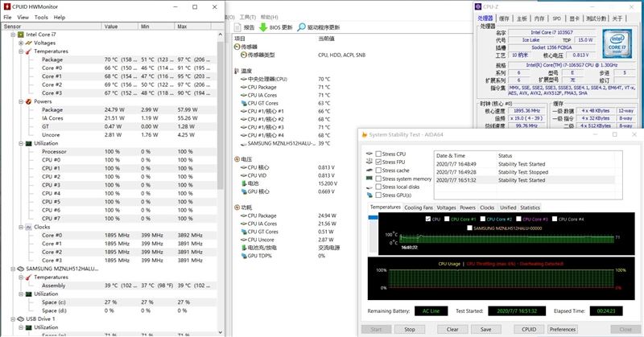Enable the Stress CPU checkbox
Viewport: 644px width, 337px height.
point(378,154)
